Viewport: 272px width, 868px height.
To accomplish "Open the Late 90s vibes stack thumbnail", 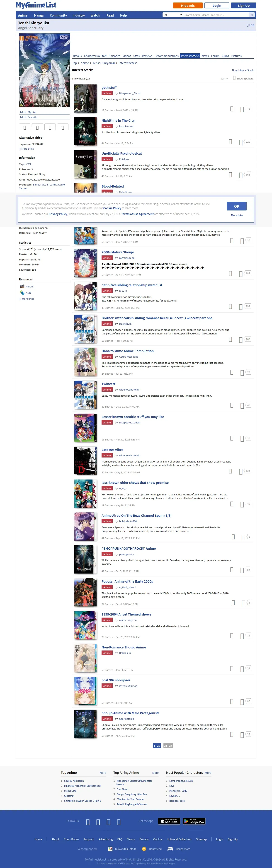I will point(85,461).
